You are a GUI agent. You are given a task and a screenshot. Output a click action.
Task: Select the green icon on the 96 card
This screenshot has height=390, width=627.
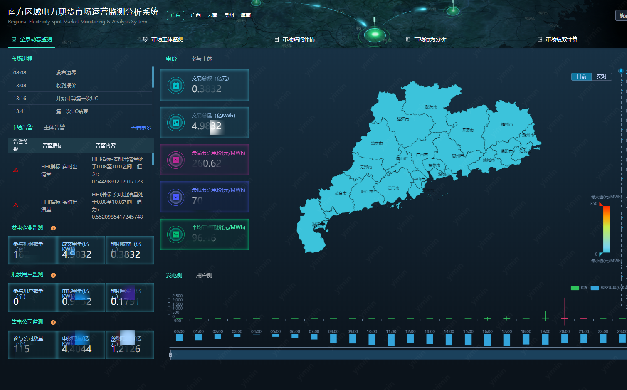click(x=176, y=234)
